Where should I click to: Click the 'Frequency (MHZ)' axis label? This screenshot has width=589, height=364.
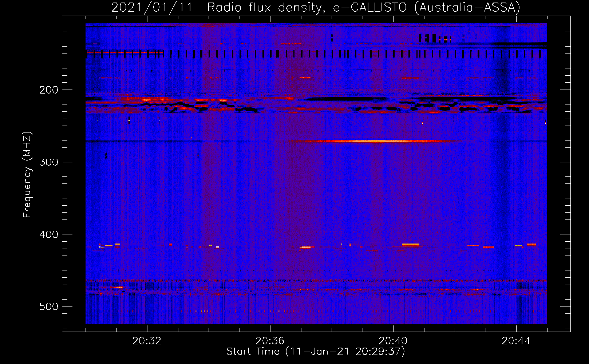tap(27, 175)
